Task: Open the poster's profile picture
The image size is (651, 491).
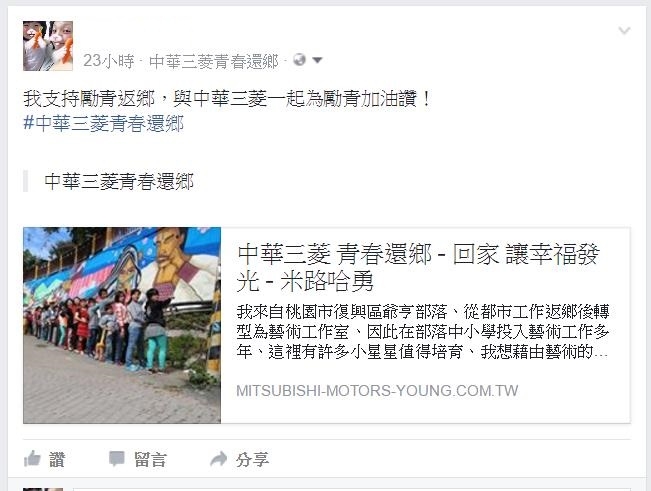Action: point(48,46)
